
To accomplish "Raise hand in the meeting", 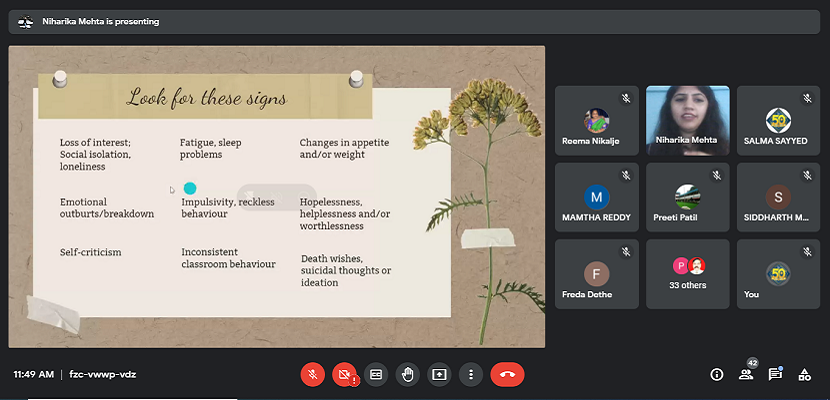I will pyautogui.click(x=407, y=374).
